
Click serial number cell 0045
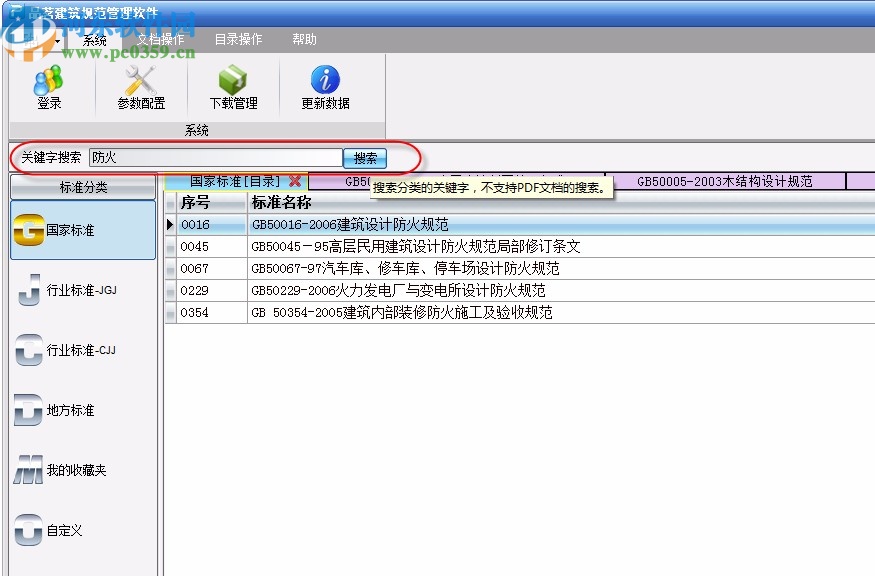coord(211,247)
